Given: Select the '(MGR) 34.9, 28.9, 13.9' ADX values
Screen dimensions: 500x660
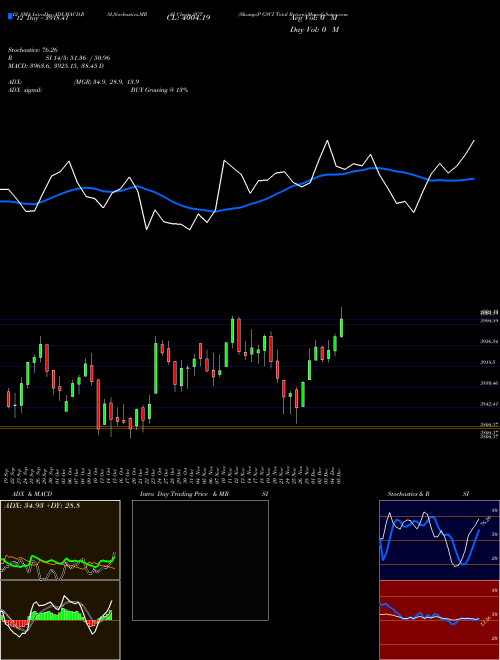Looking at the screenshot, I should click(106, 82).
